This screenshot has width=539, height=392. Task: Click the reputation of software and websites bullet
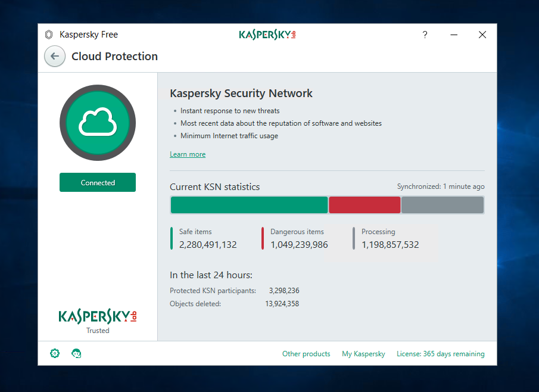[281, 123]
